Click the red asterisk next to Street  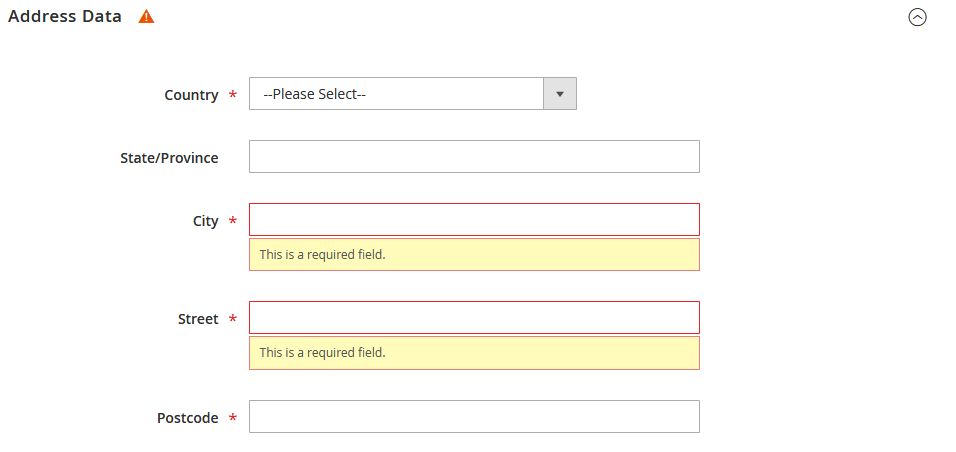tap(232, 319)
